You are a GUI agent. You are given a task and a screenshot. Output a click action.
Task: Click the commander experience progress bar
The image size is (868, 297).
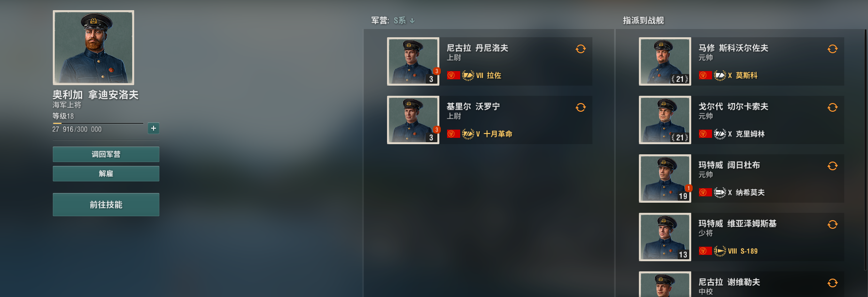coord(98,123)
